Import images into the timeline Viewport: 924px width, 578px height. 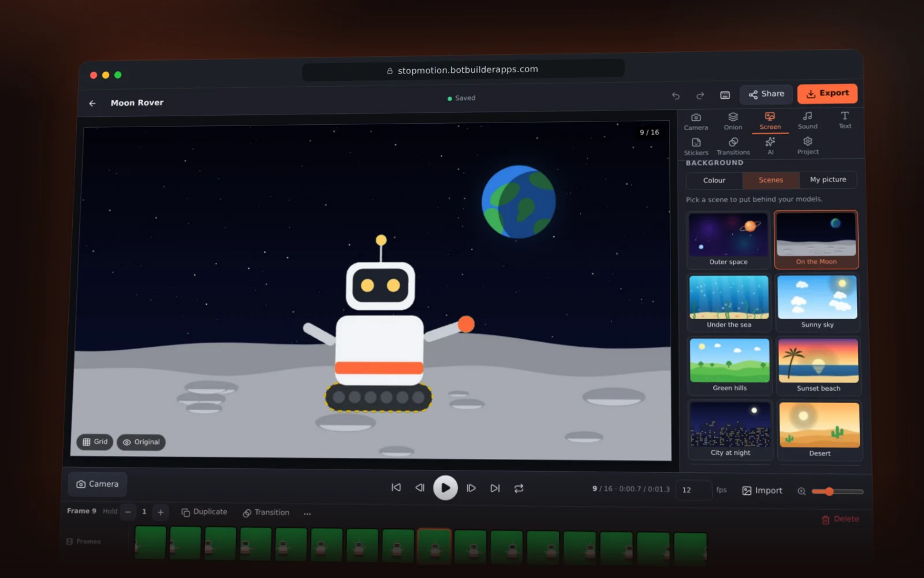[762, 490]
